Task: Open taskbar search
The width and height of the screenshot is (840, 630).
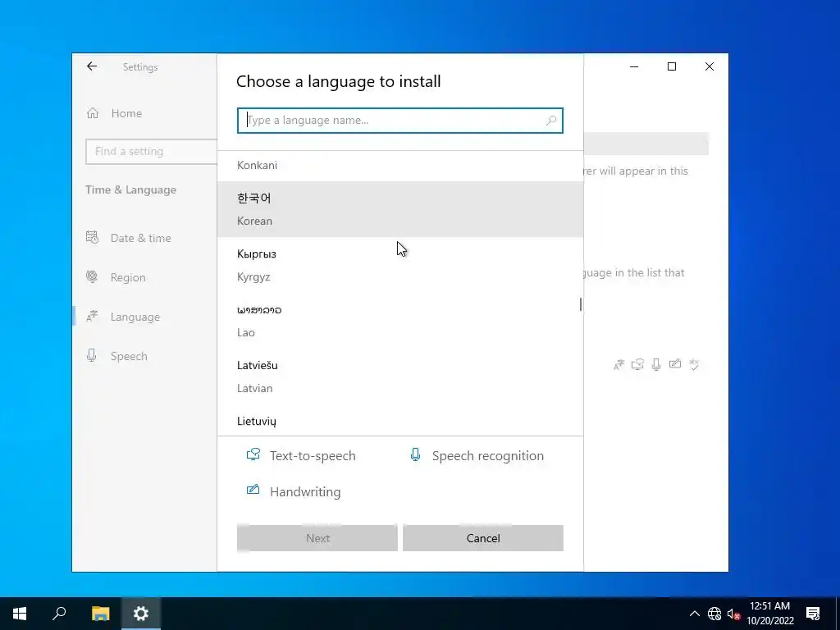Action: click(59, 614)
